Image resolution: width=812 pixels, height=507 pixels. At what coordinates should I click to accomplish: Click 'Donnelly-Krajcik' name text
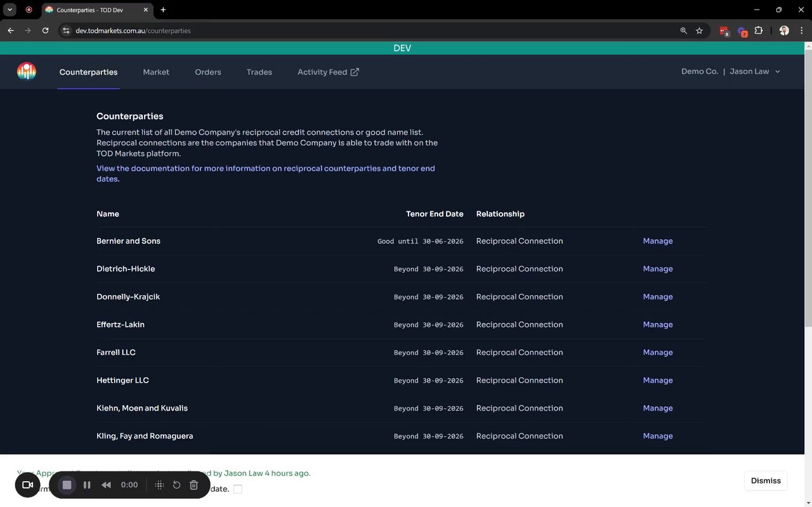128,297
